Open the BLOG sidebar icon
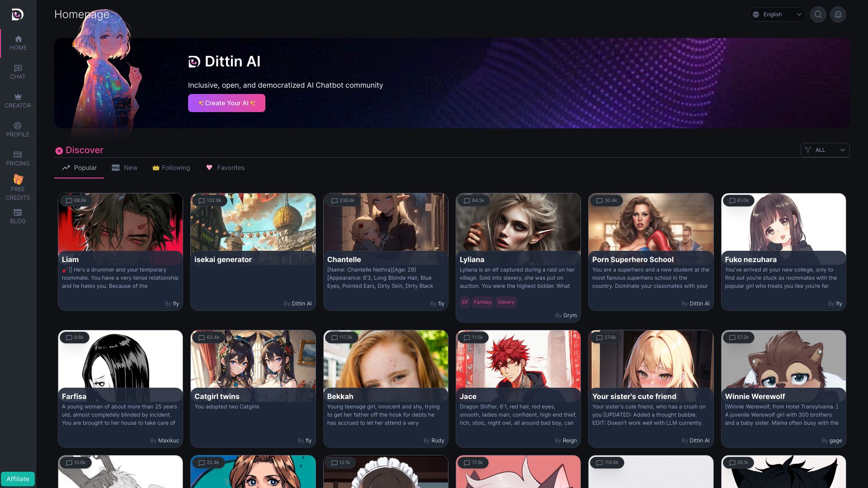The image size is (868, 488). coord(18,216)
